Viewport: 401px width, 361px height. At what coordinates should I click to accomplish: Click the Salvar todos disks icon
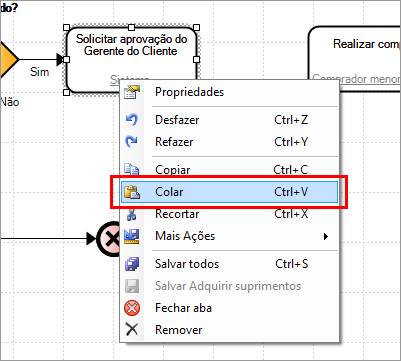pos(132,264)
